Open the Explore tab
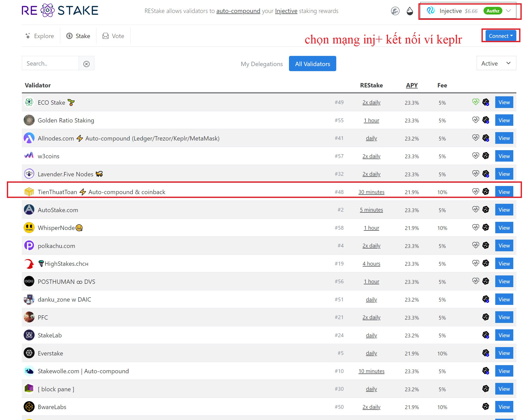Image resolution: width=525 pixels, height=420 pixels. (x=40, y=36)
